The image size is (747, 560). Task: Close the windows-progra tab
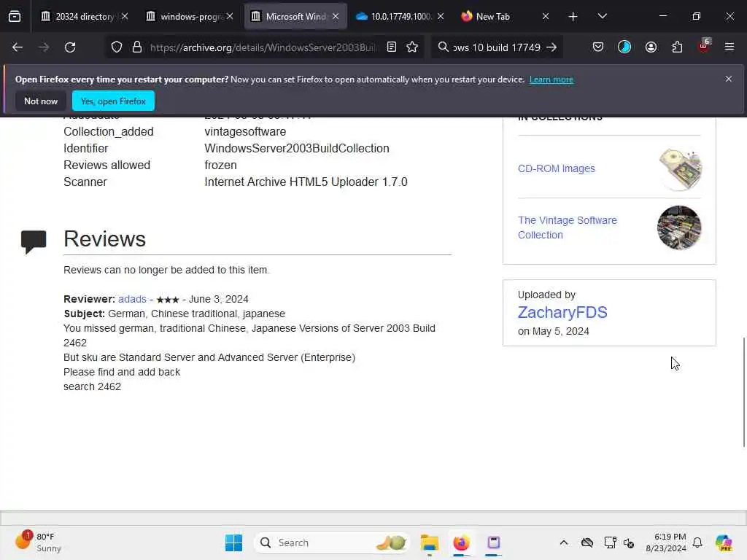(x=230, y=17)
